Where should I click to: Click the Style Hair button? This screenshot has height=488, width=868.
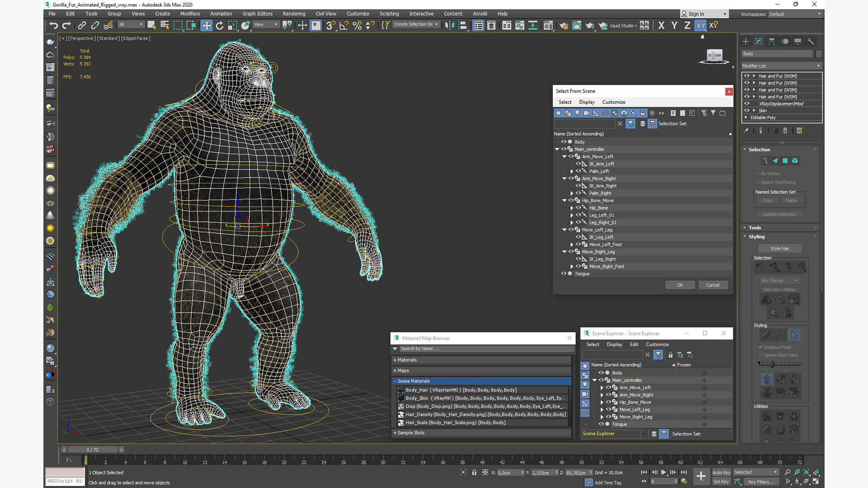click(x=780, y=249)
